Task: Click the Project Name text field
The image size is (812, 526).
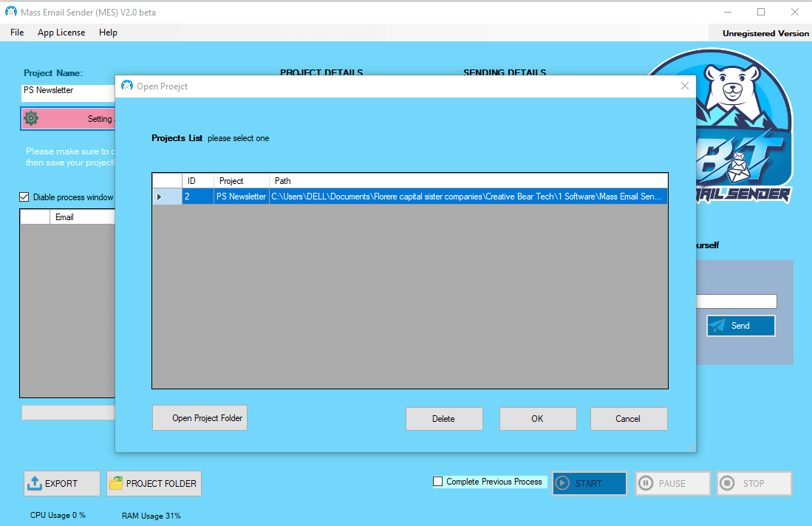Action: pyautogui.click(x=68, y=91)
